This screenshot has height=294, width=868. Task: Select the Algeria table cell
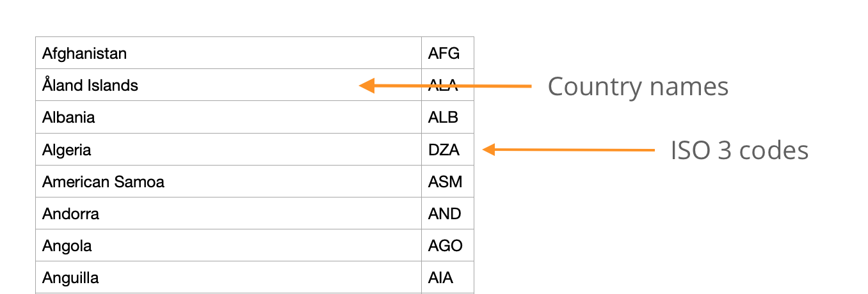(67, 150)
